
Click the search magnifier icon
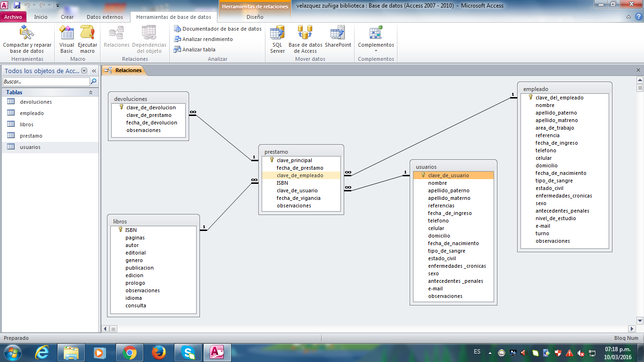point(93,82)
